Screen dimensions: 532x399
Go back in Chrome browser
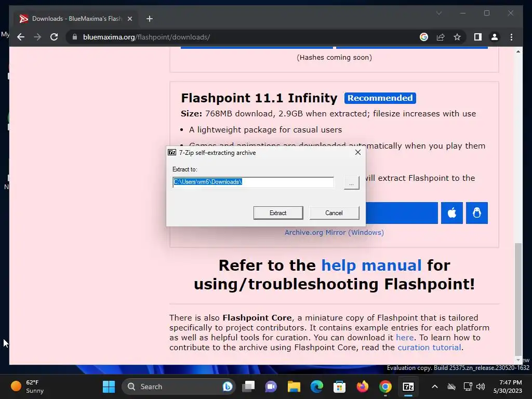click(21, 37)
